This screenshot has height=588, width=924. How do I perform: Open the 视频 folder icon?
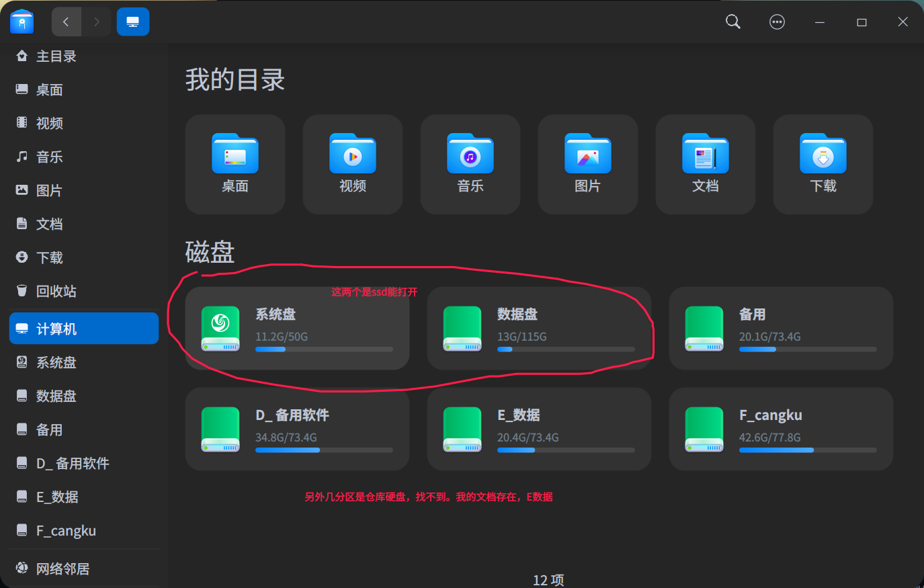coord(352,155)
